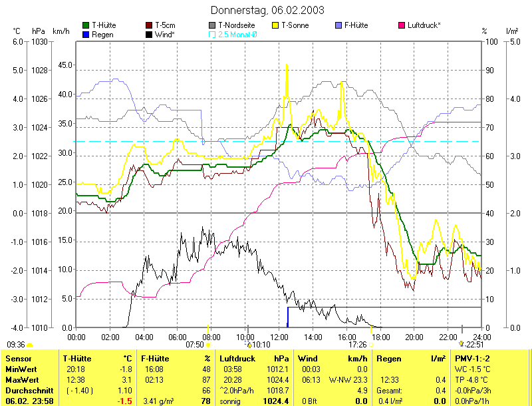Click the 22:51 moonset marker
Viewport: 532px width, 406px height.
461,345
